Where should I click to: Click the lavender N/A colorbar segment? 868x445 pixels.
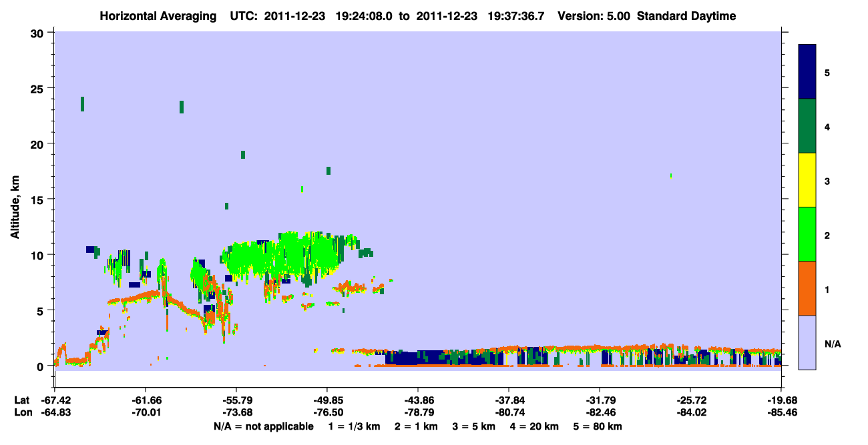pos(807,342)
